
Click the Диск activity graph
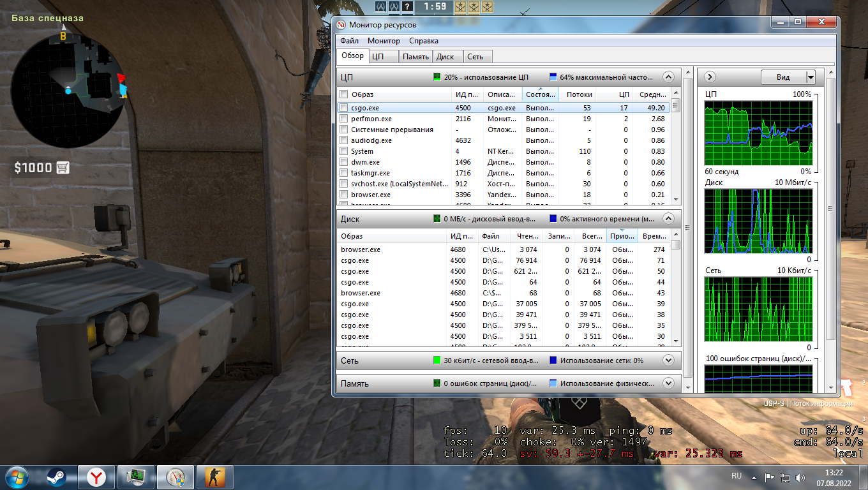(x=758, y=221)
